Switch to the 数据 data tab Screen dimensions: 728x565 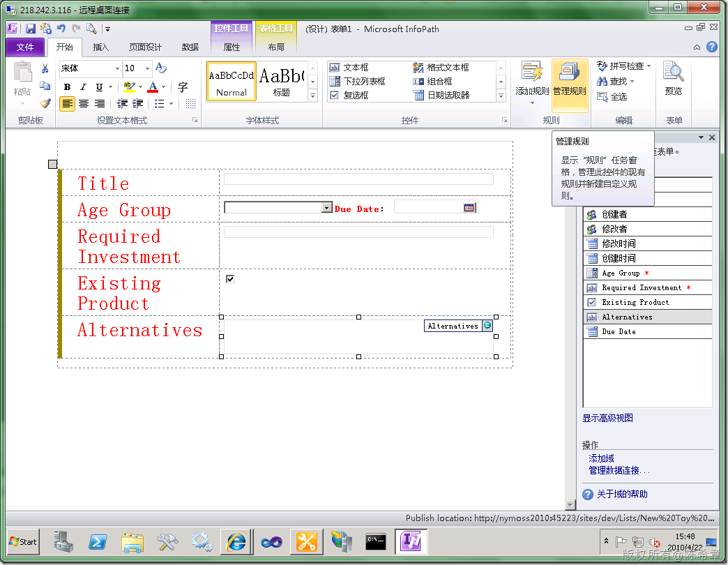click(190, 47)
